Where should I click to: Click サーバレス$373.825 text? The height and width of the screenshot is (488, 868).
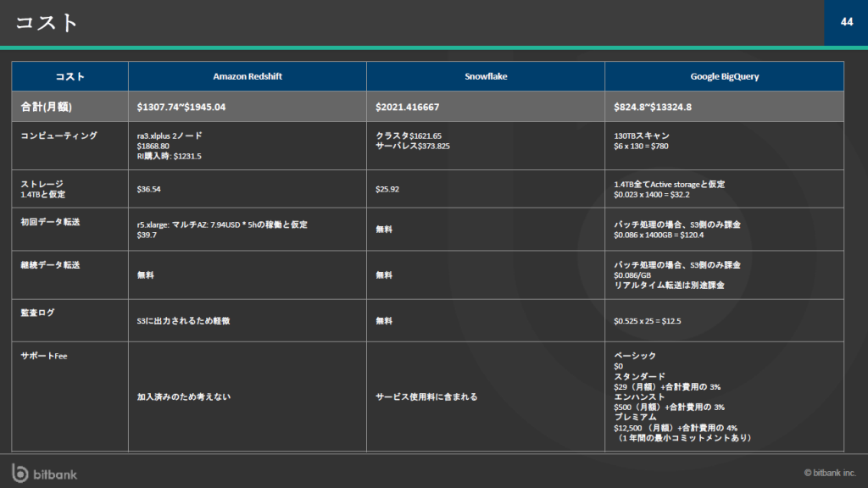(x=413, y=146)
